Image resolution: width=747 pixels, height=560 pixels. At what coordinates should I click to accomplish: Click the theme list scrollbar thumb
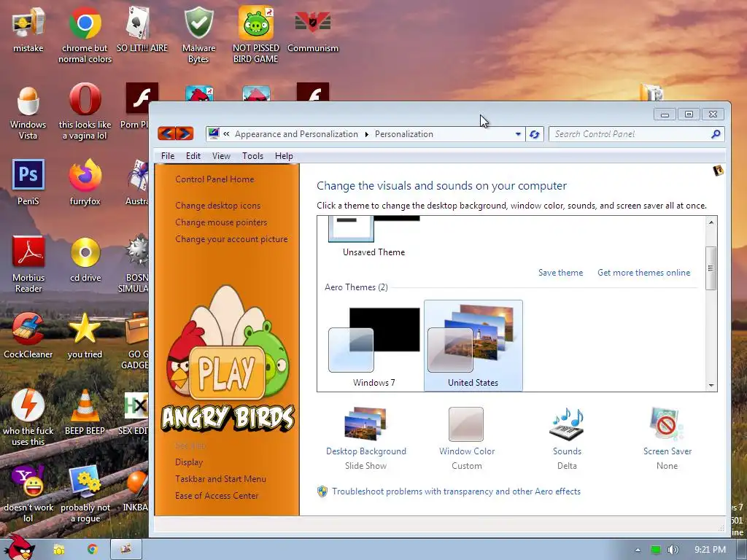(711, 268)
